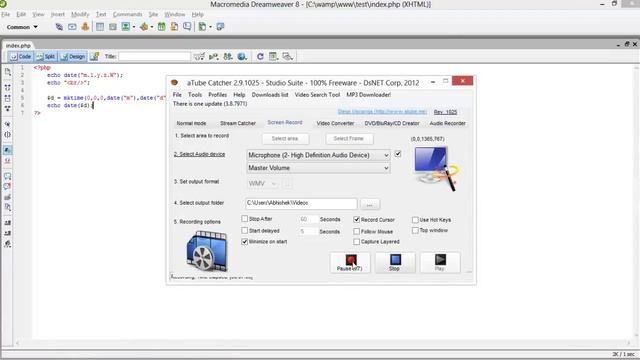The image size is (640, 360).
Task: Expand the Templates icon dropdown arrow
Action: pos(210,27)
